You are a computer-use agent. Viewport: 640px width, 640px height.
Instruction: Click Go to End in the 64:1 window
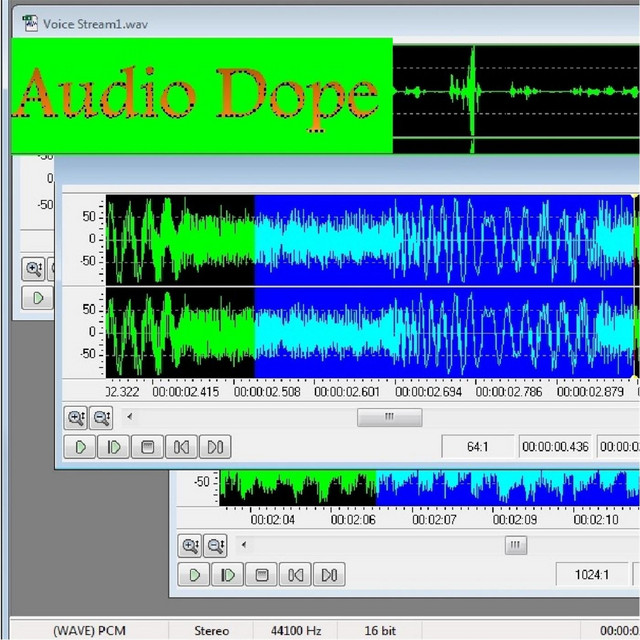(215, 447)
